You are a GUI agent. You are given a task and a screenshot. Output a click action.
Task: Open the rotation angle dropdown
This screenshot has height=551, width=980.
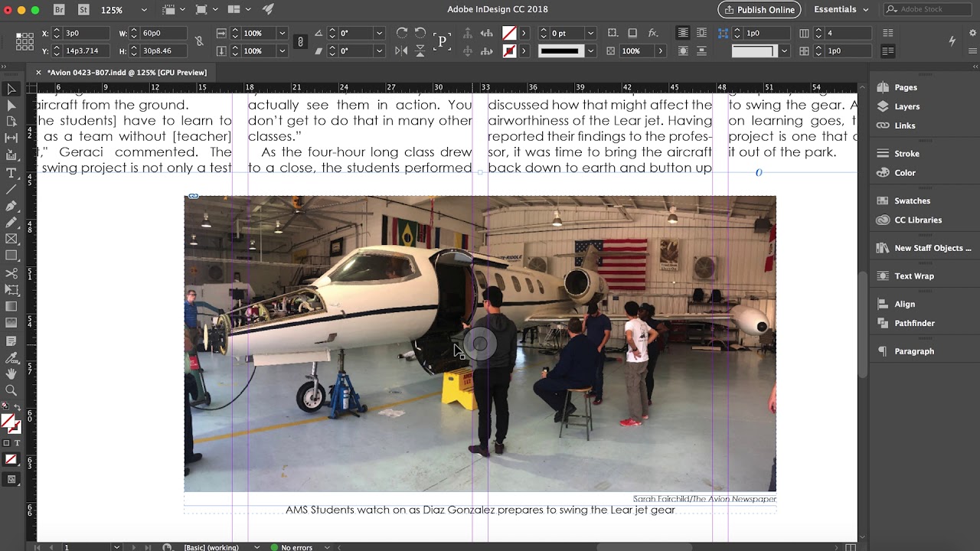379,33
